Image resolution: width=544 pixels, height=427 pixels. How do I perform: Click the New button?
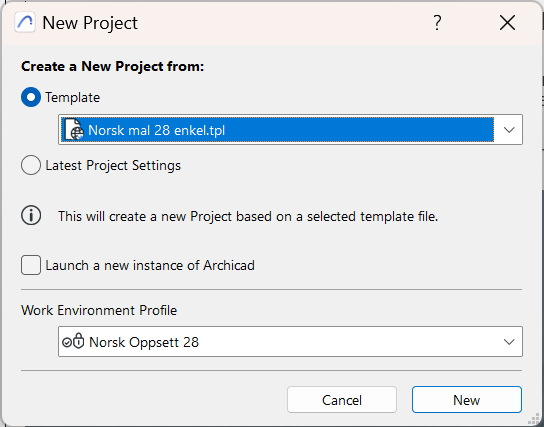467,400
